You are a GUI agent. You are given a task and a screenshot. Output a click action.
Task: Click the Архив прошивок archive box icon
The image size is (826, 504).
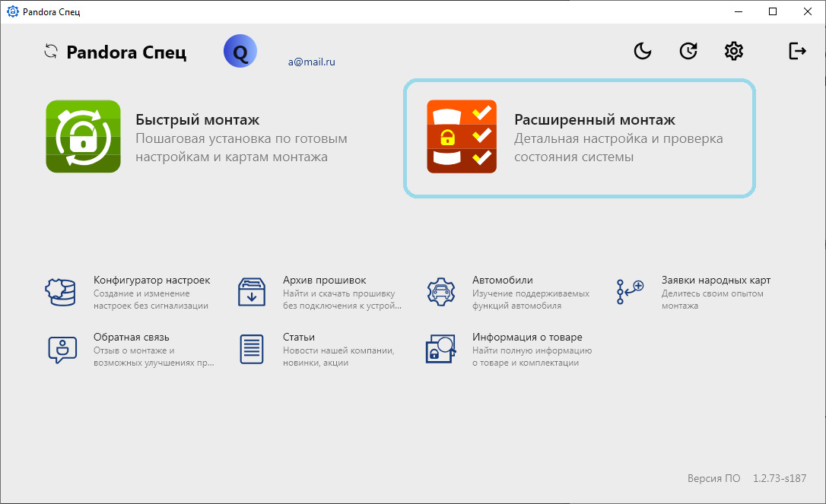coord(251,292)
